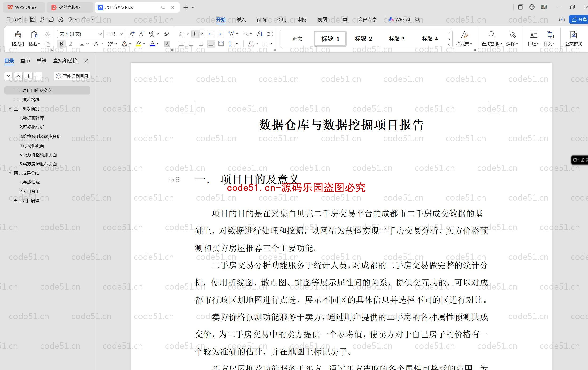588x370 pixels.
Task: Click the Arrange (排列) icon
Action: click(x=550, y=35)
